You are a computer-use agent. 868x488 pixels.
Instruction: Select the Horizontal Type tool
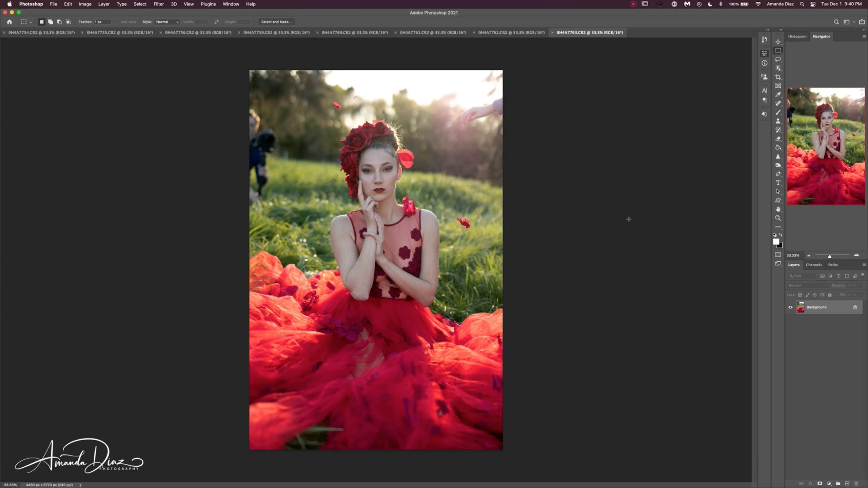pos(778,183)
